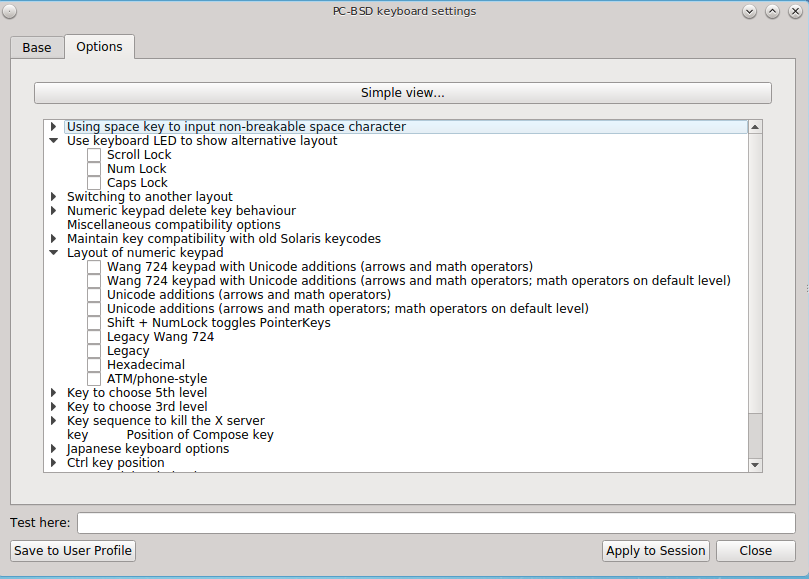
Task: Enable the Scroll Lock checkbox
Action: (x=94, y=155)
